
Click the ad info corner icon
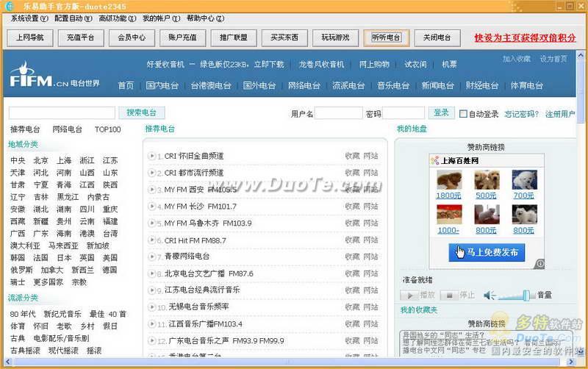539,264
